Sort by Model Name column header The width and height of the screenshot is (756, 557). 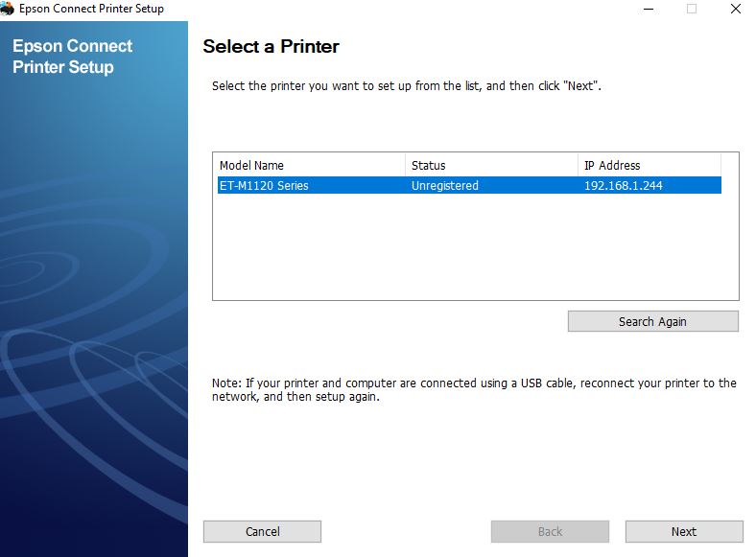click(x=311, y=165)
